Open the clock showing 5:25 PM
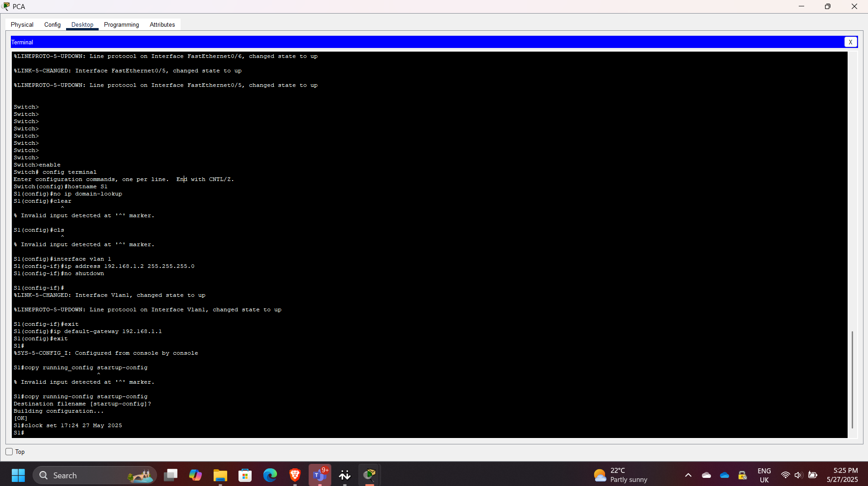Image resolution: width=868 pixels, height=486 pixels. point(844,475)
